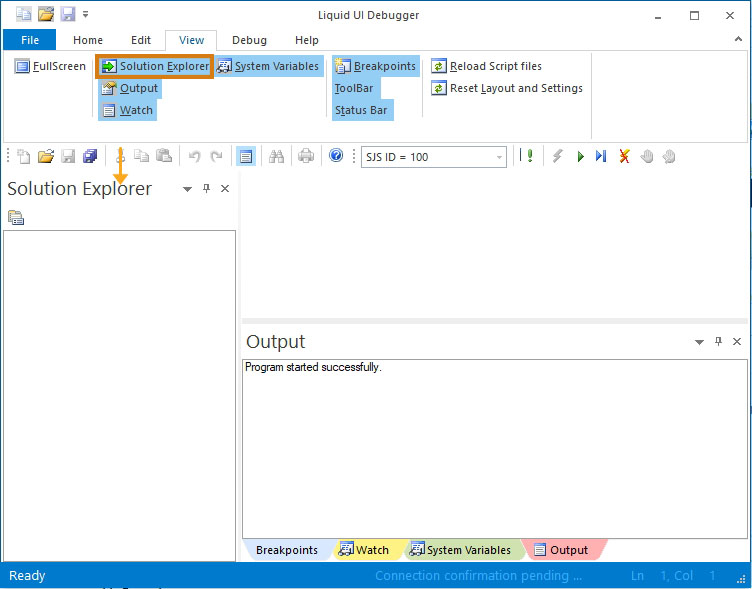Click the title bar Open folder icon
This screenshot has width=752, height=589.
pos(46,14)
